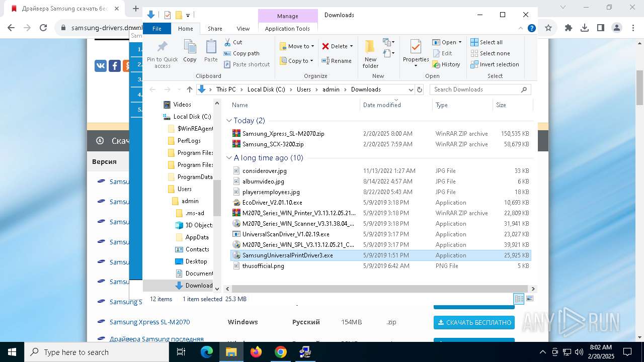Screen dimensions: 644x362
Task: Switch to large icons view button
Action: [529, 299]
